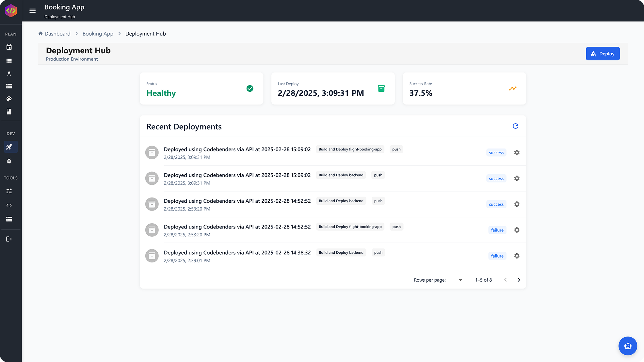Click the Codebenders logo icon
Screen dimensions: 644x362
coord(11,11)
